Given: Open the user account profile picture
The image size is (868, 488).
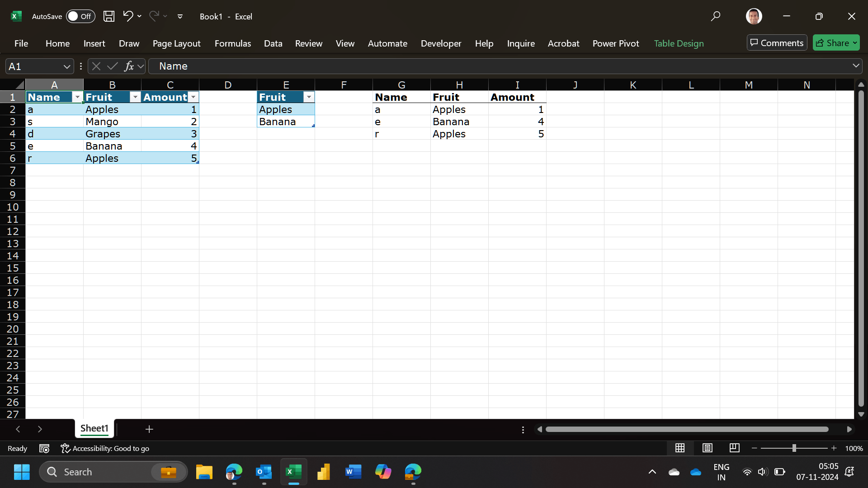Looking at the screenshot, I should (x=754, y=16).
